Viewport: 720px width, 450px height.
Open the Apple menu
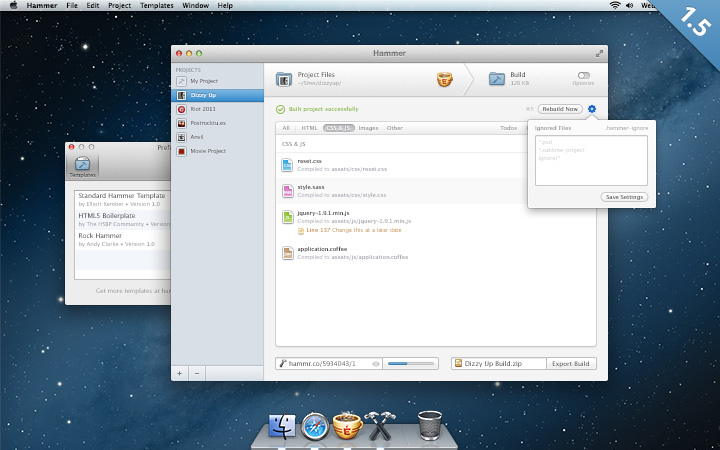point(13,6)
